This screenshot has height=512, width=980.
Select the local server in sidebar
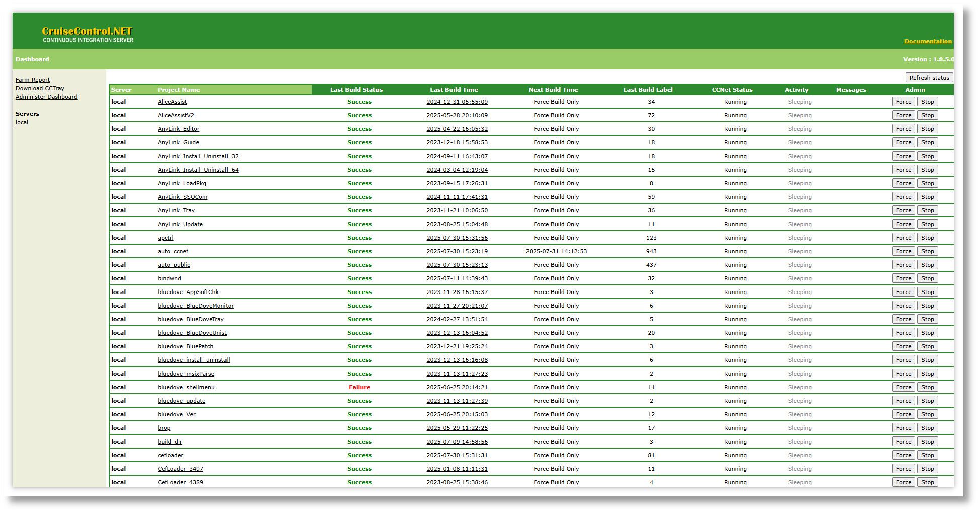click(22, 122)
